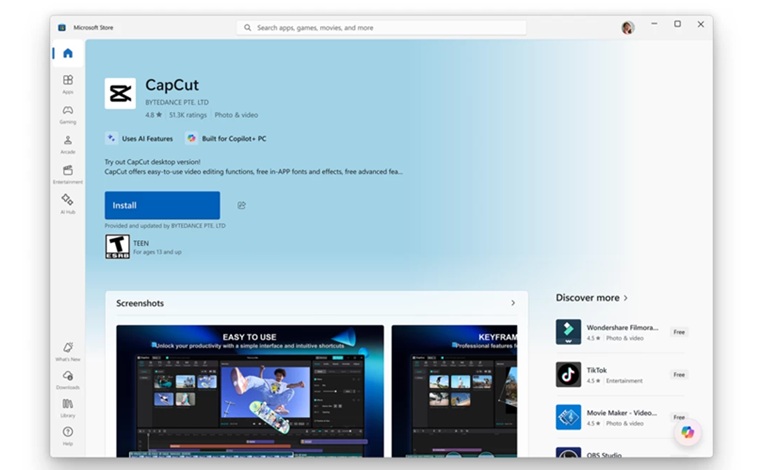Open the user profile avatar
The width and height of the screenshot is (770, 470).
pyautogui.click(x=628, y=28)
